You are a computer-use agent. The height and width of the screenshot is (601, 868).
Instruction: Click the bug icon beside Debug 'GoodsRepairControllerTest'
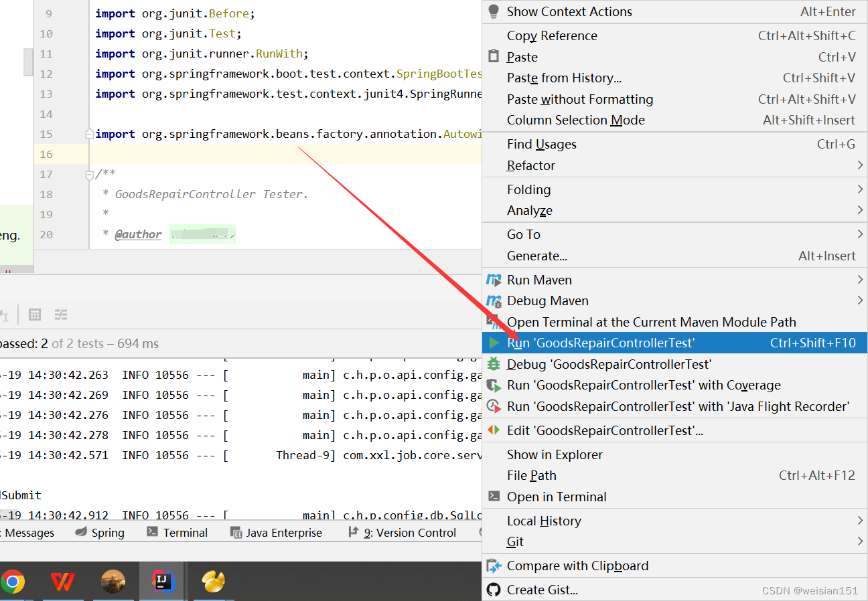coord(494,364)
